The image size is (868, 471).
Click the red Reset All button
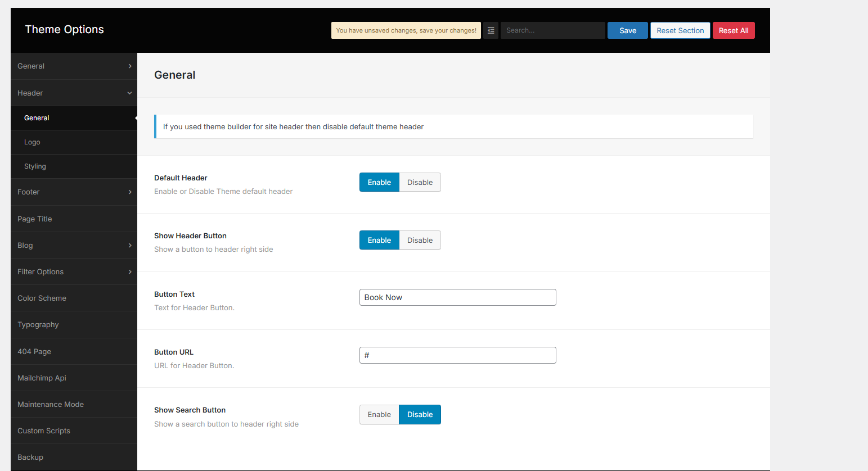click(733, 30)
